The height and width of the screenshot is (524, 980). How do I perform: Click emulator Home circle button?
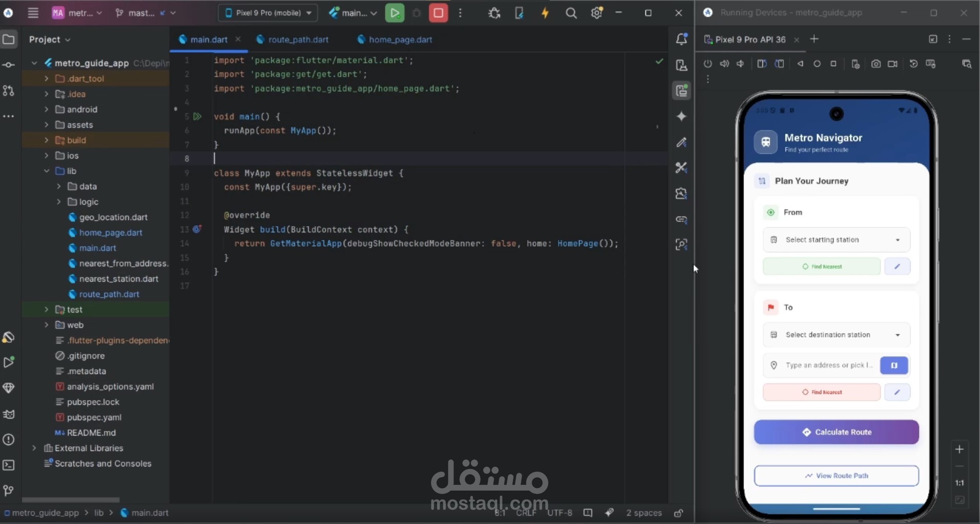pos(817,64)
